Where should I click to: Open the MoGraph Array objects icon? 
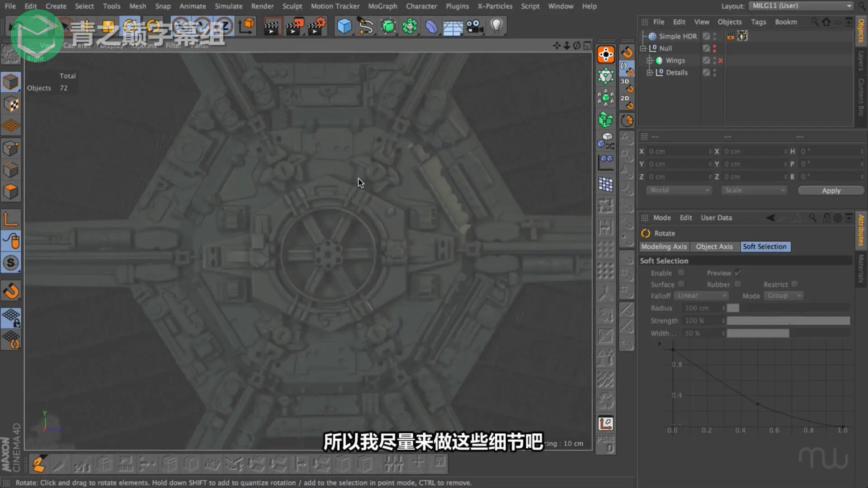410,26
